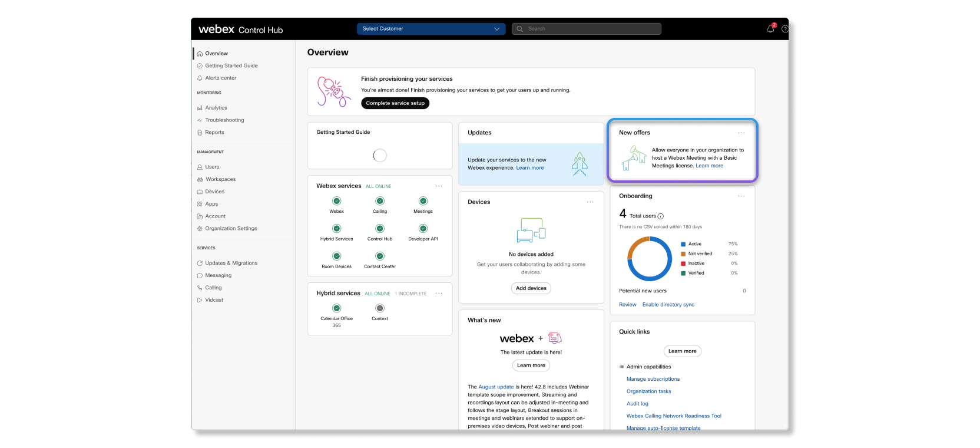Click the Control Hub status icon
Screen dimensions: 980x448
click(x=380, y=229)
